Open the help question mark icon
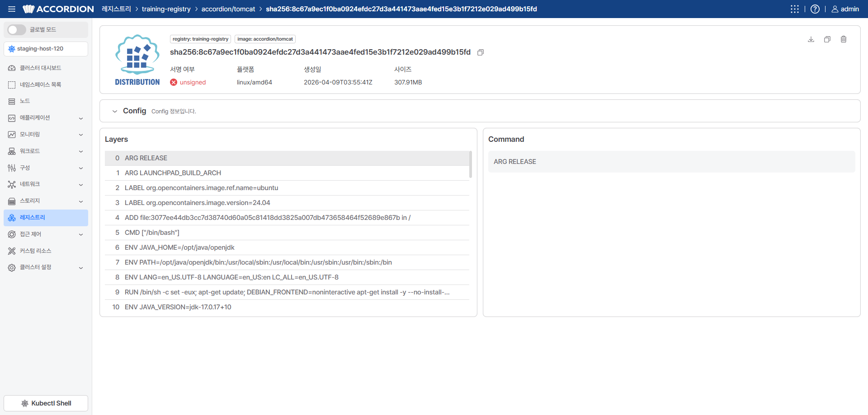 (815, 9)
